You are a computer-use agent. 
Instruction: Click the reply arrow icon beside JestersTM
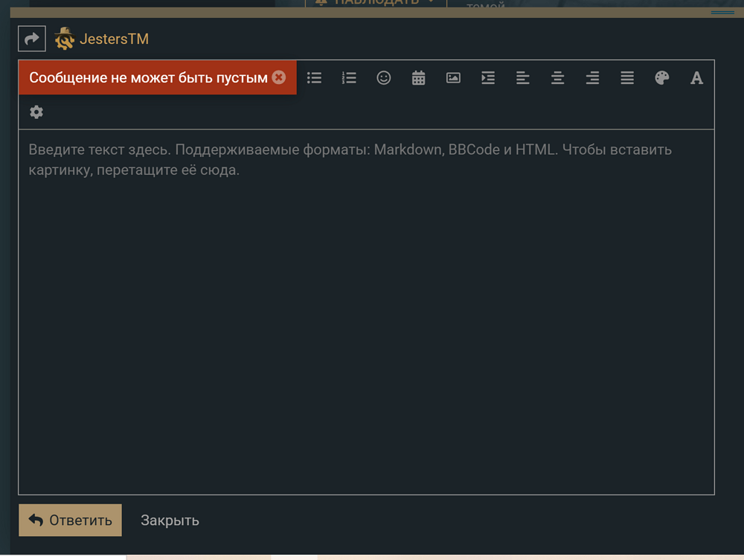pyautogui.click(x=32, y=39)
